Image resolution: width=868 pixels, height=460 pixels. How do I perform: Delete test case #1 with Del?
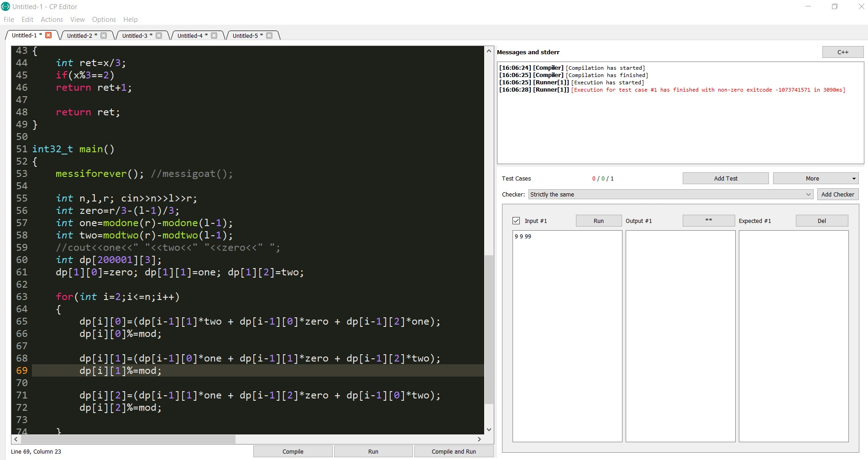click(x=821, y=221)
